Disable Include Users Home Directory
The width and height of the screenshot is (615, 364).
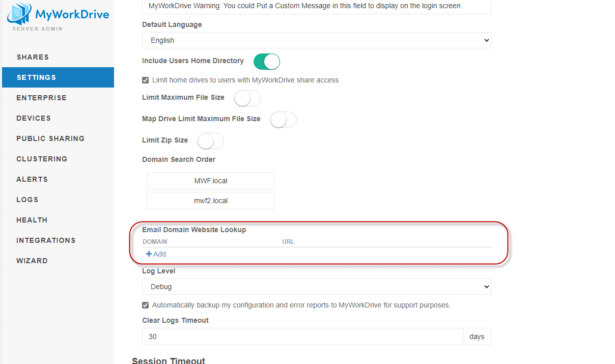(266, 61)
